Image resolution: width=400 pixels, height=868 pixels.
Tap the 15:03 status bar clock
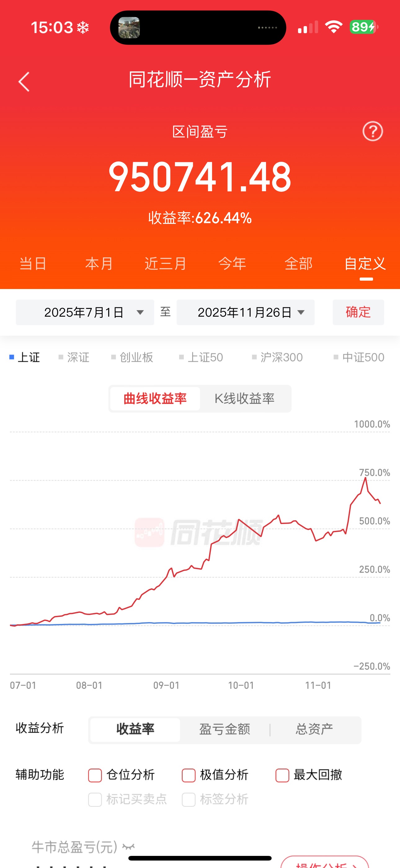tap(52, 27)
